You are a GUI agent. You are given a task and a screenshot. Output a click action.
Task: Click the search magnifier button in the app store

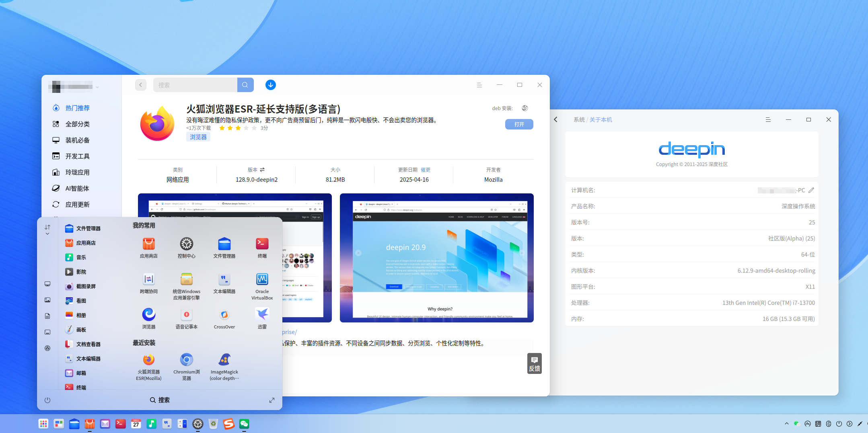pyautogui.click(x=245, y=85)
